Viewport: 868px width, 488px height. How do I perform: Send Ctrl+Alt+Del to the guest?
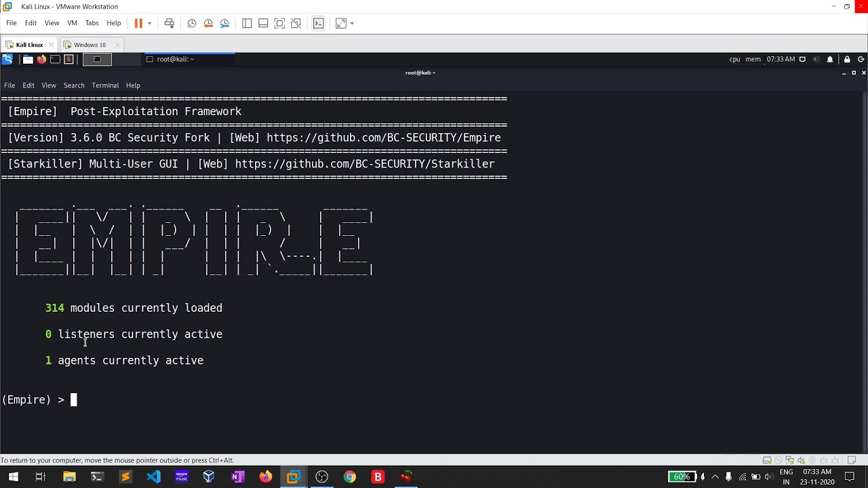[x=170, y=23]
